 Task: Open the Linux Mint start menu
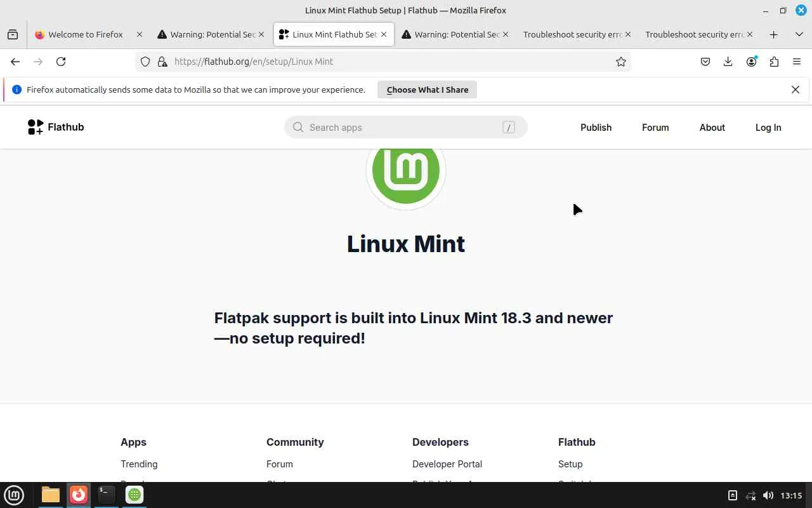14,495
